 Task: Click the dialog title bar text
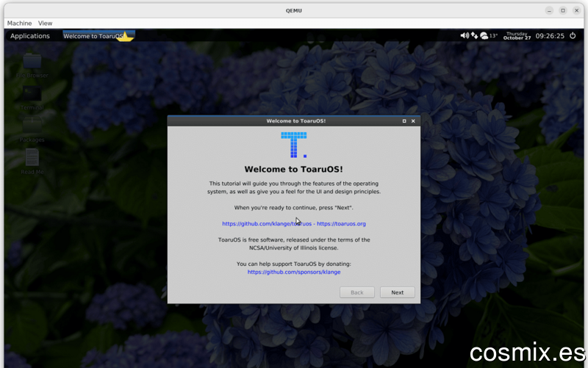click(296, 121)
